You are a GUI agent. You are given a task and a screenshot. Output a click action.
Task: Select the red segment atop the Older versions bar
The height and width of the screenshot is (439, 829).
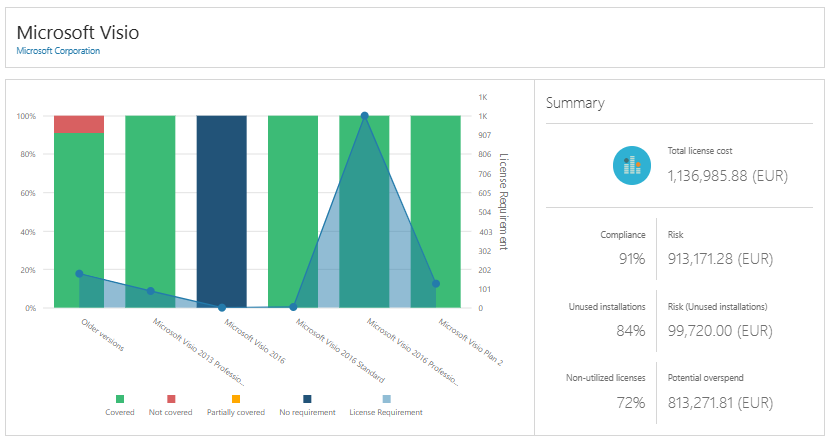[x=79, y=124]
